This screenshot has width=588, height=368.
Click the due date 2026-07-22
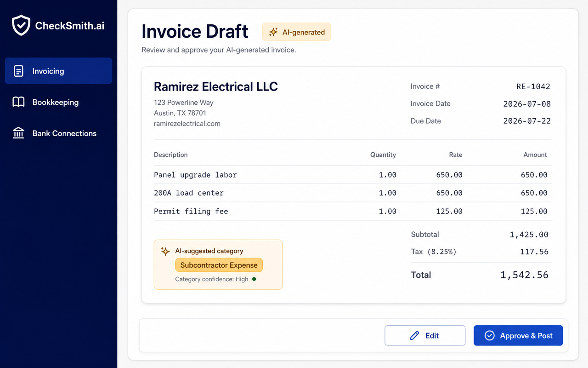point(527,121)
